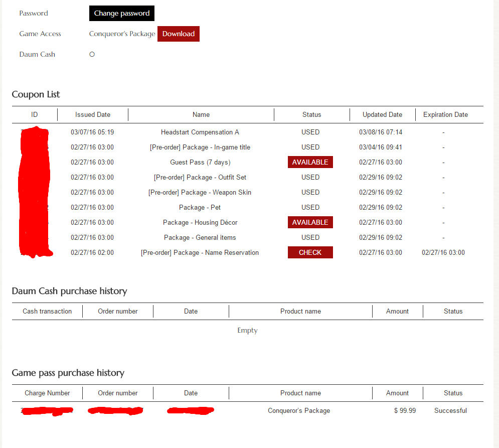Select the Expiration Date column header
This screenshot has height=448, width=499.
[445, 114]
